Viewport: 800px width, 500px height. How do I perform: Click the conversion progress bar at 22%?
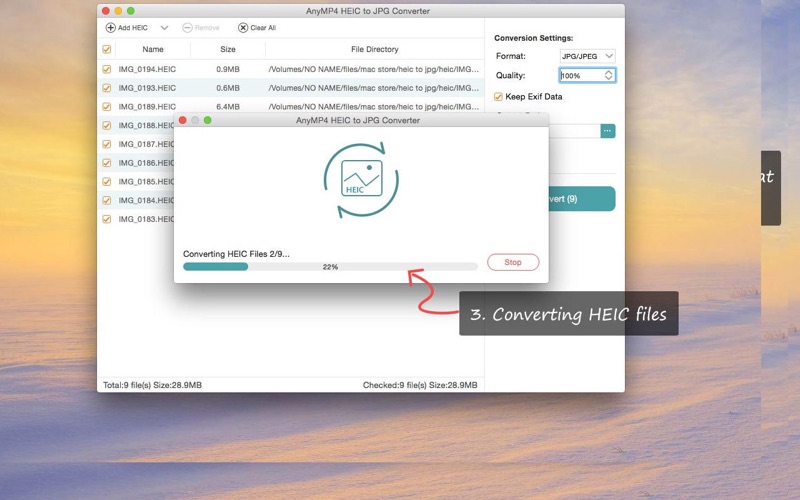(x=330, y=266)
